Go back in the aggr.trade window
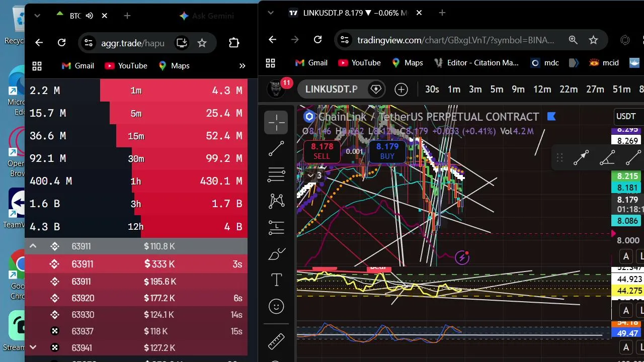Screen dimensions: 644x362 click(x=39, y=43)
